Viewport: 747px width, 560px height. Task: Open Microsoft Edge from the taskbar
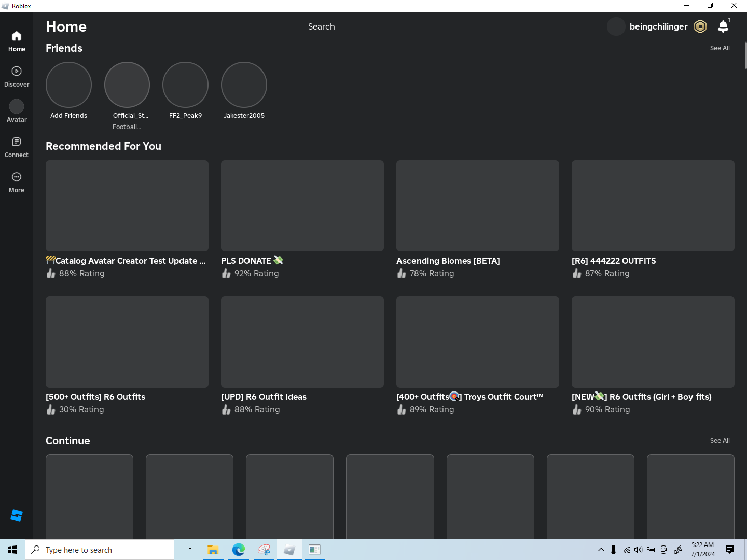[239, 550]
